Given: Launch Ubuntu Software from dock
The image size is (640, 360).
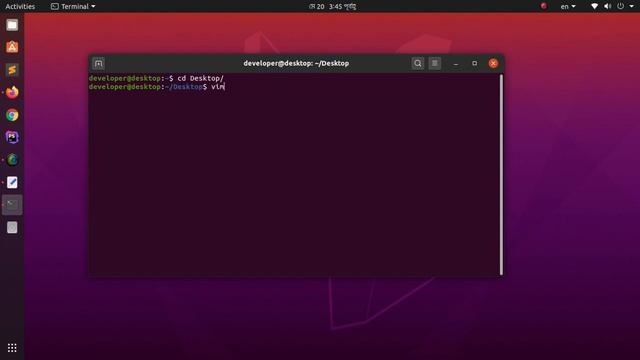Looking at the screenshot, I should pos(12,47).
